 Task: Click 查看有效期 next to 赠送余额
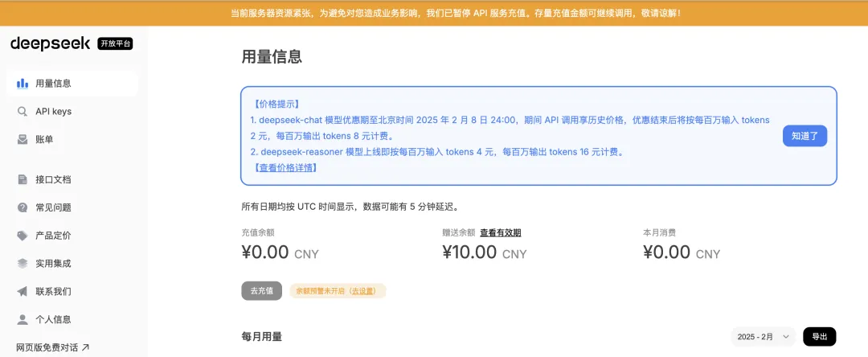coord(501,233)
